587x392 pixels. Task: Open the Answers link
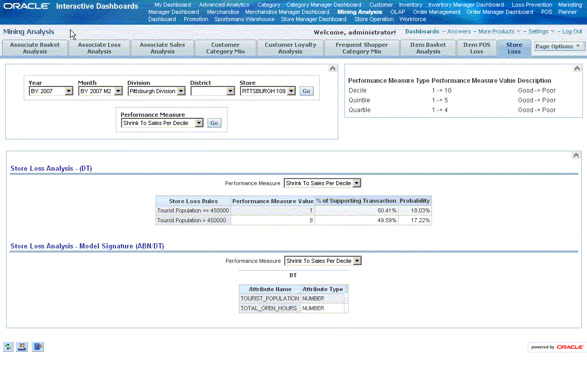[x=459, y=31]
